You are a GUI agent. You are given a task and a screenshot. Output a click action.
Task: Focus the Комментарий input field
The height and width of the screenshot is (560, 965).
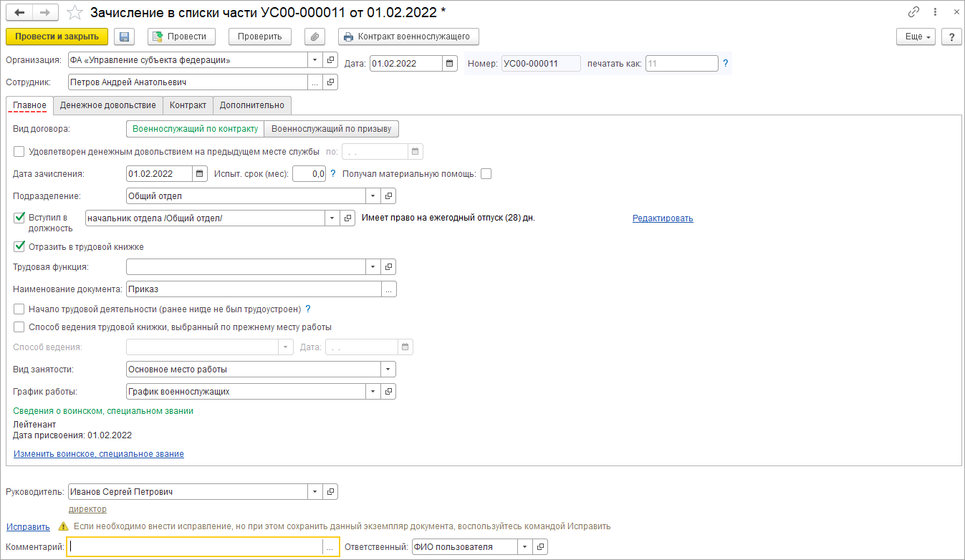[x=194, y=547]
